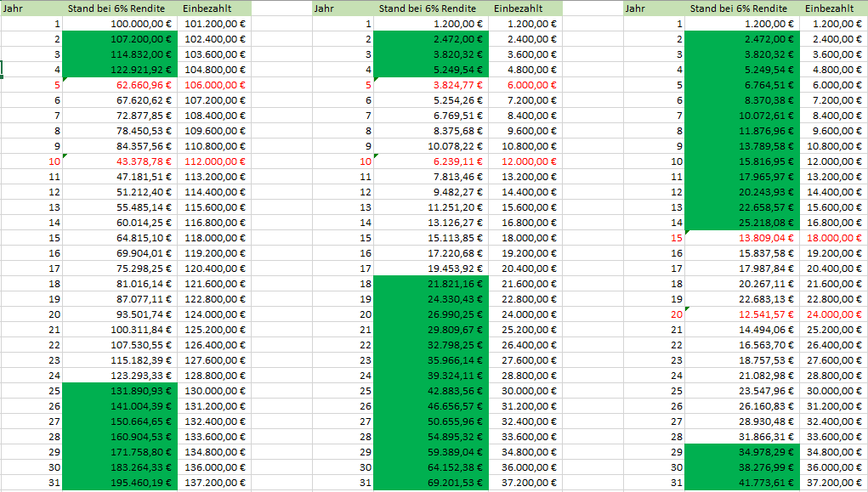Click the green cell 160.904,53 €
The width and height of the screenshot is (868, 492).
coord(120,437)
